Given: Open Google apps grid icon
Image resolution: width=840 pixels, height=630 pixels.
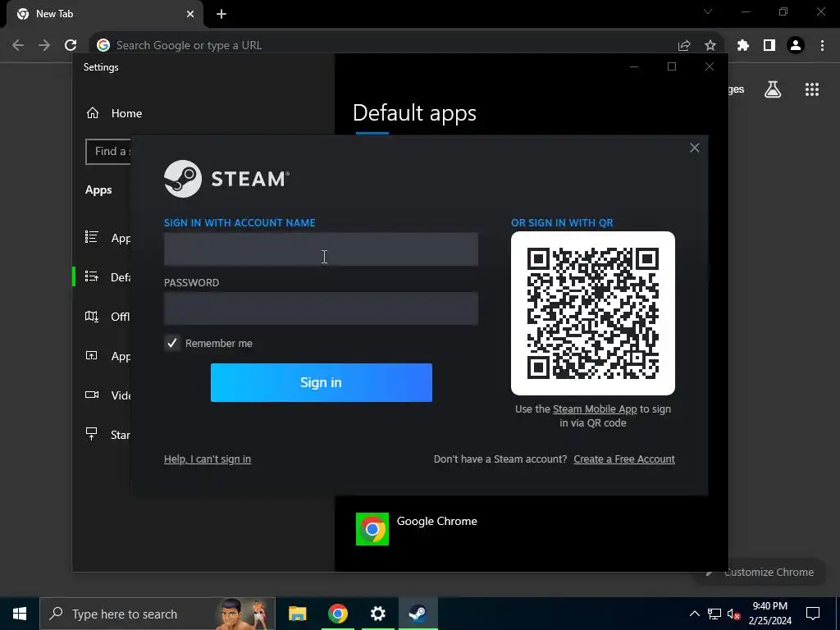Looking at the screenshot, I should pyautogui.click(x=812, y=89).
